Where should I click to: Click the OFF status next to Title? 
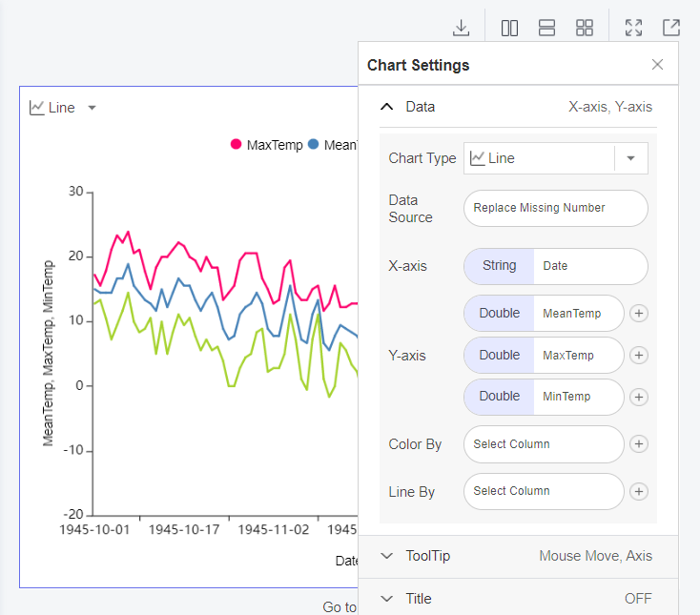point(638,599)
